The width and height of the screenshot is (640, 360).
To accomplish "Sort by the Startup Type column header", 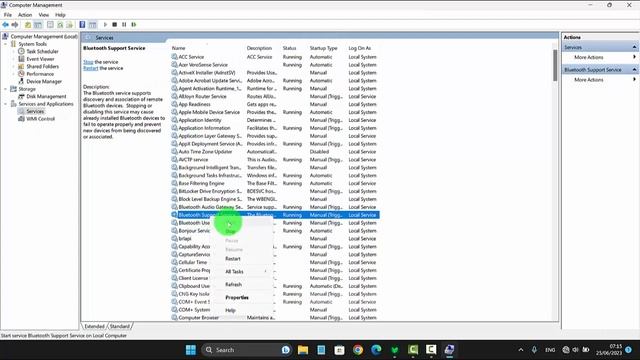I will [x=323, y=48].
